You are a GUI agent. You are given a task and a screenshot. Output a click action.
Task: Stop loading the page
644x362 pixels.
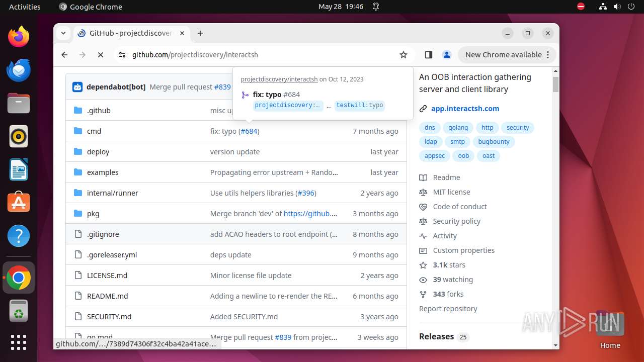[101, 55]
